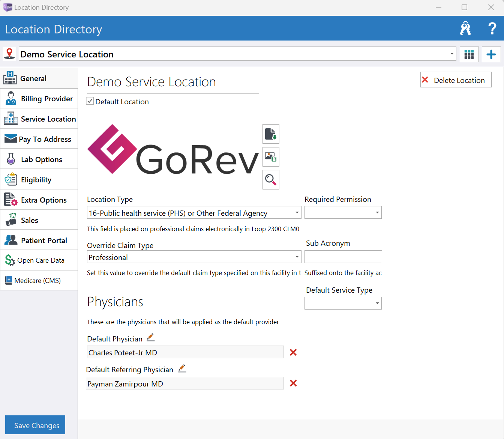The width and height of the screenshot is (504, 439).
Task: Click the Override Claim Type label
Action: coord(120,245)
